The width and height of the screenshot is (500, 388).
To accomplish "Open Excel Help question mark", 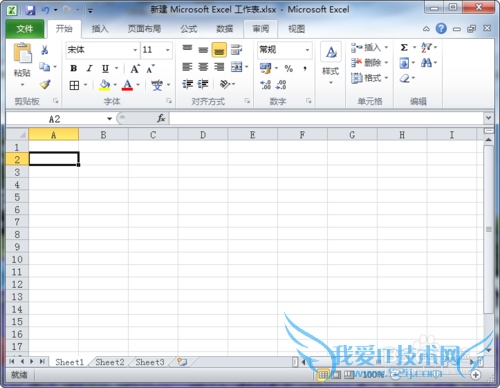I will click(x=441, y=29).
